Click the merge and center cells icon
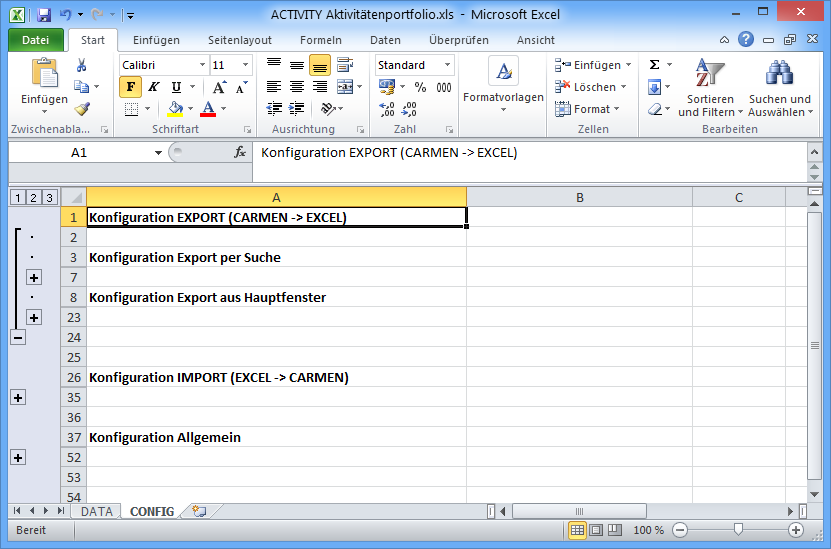This screenshot has height=549, width=831. pos(344,87)
